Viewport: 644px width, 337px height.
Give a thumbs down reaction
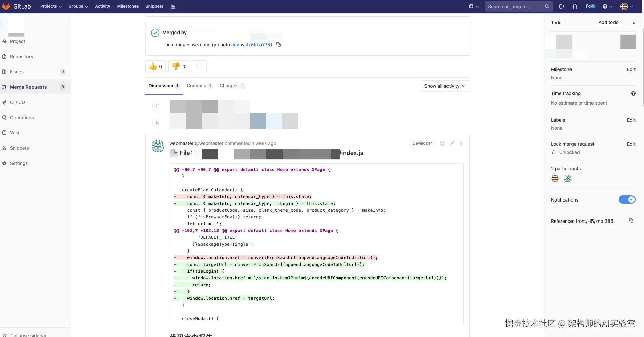[178, 66]
